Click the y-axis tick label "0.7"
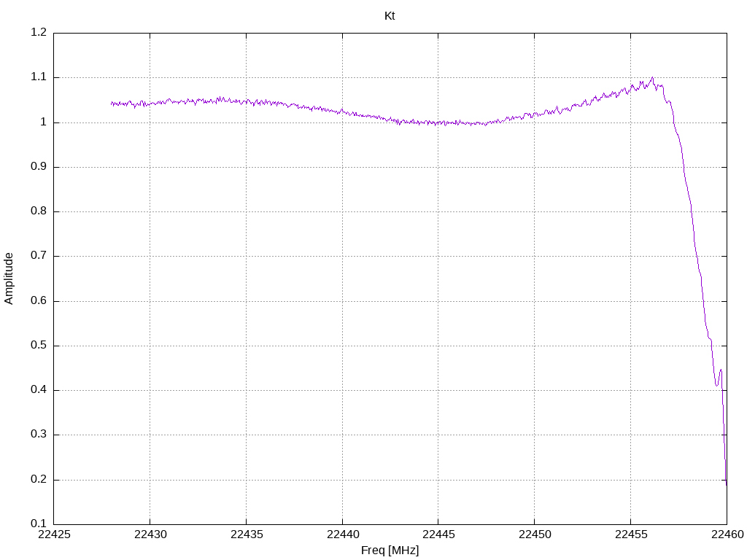Screen dimensions: 747x560 click(39, 256)
